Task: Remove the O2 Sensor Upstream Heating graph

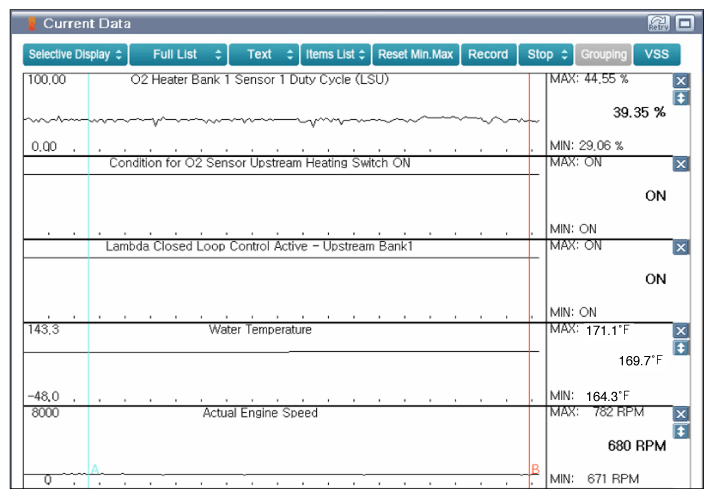Action: tap(681, 164)
